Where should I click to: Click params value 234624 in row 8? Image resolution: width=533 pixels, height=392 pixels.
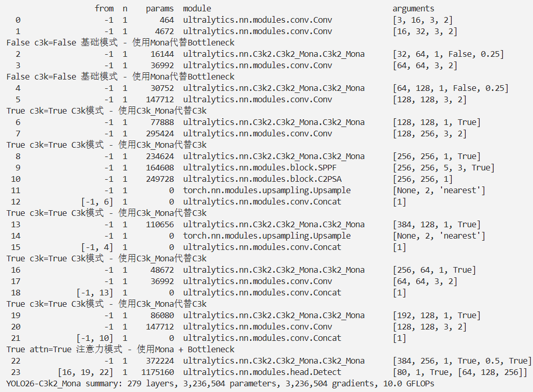pos(160,156)
